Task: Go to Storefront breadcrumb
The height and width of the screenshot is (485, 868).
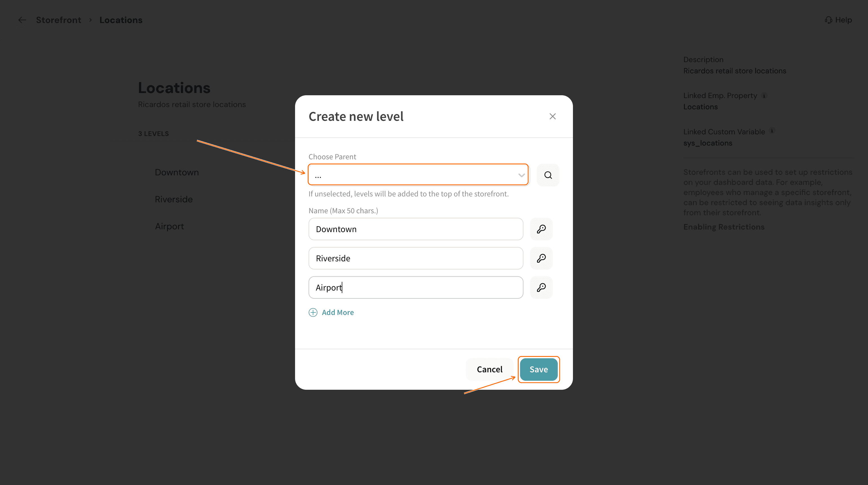Action: pos(59,20)
